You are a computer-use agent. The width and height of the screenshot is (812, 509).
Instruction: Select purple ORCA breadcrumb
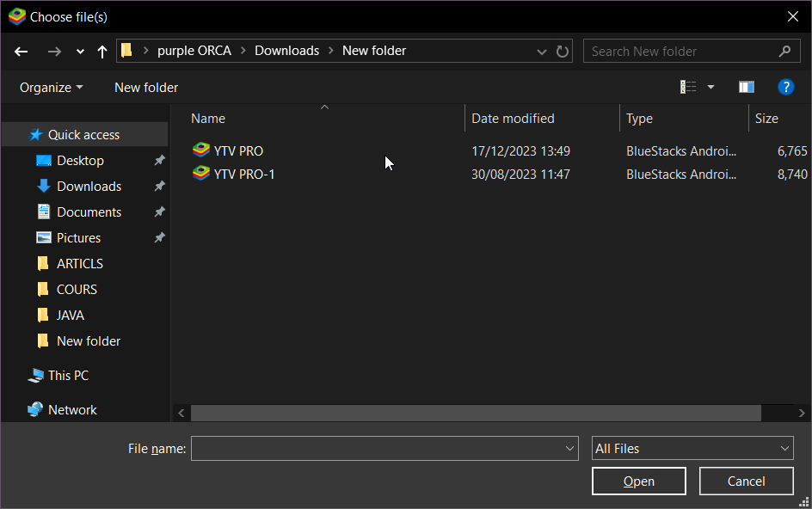[x=194, y=50]
